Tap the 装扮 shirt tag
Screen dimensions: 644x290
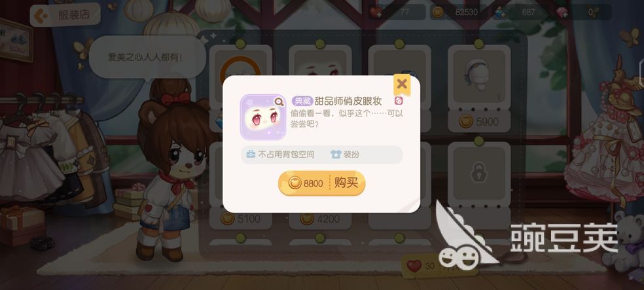[345, 155]
